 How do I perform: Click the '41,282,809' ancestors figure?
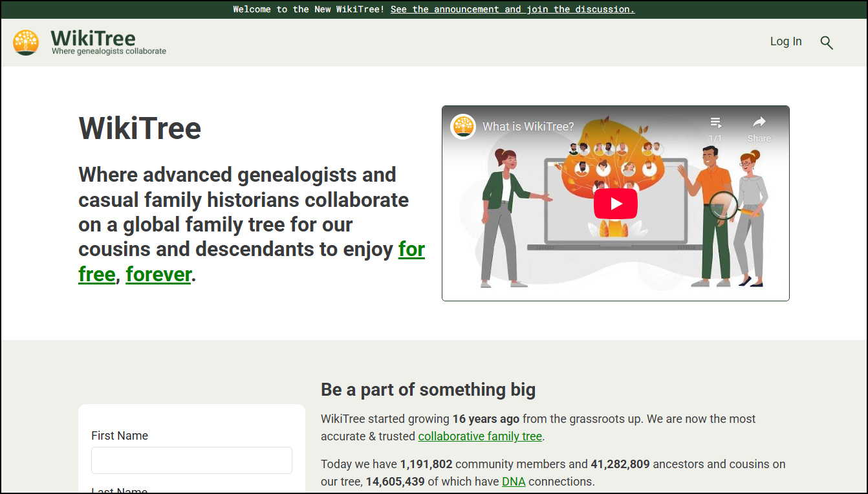click(x=620, y=464)
